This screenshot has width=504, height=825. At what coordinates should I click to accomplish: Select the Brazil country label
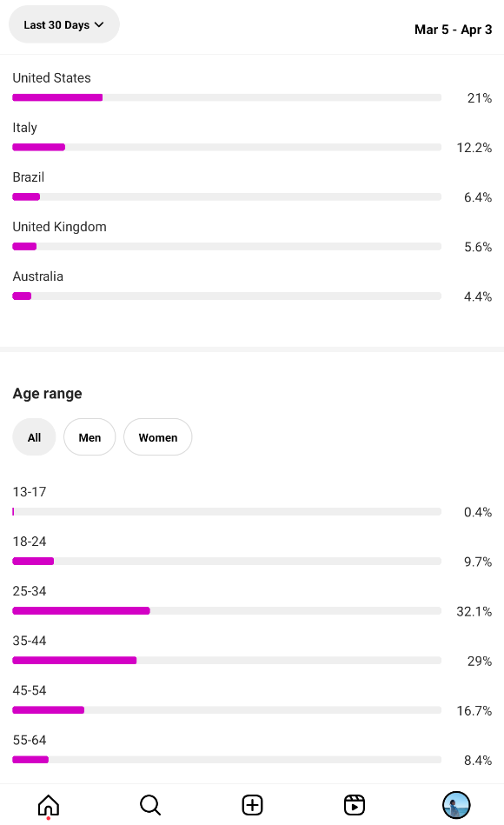pos(29,177)
